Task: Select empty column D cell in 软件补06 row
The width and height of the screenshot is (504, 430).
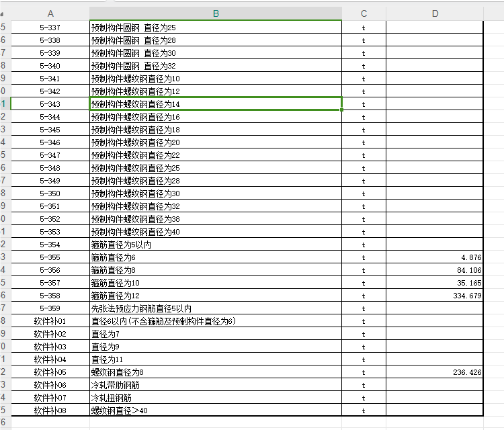Action: [x=435, y=385]
